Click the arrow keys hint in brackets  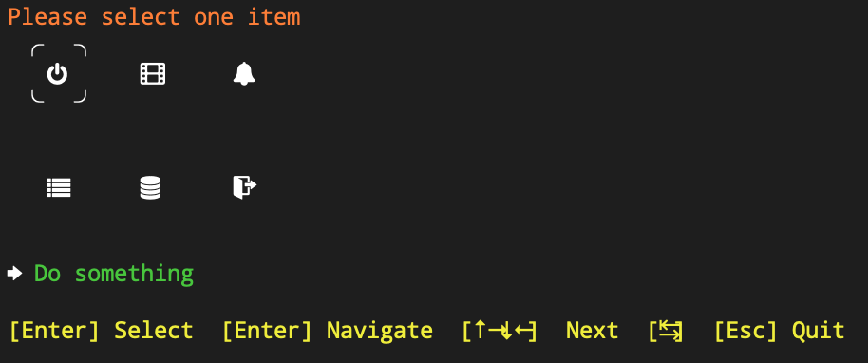500,331
